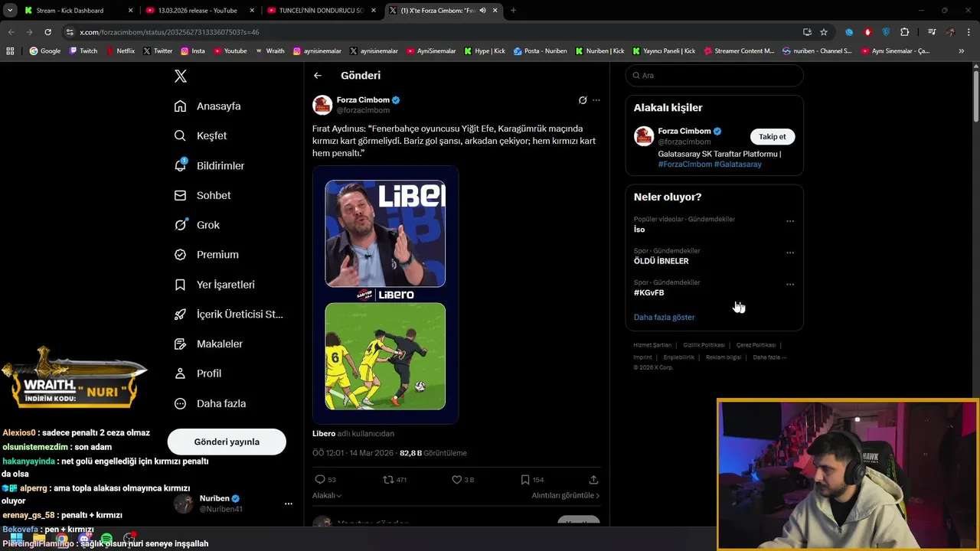The image size is (980, 551).
Task: Go back with the Gönderi arrow
Action: [x=318, y=76]
